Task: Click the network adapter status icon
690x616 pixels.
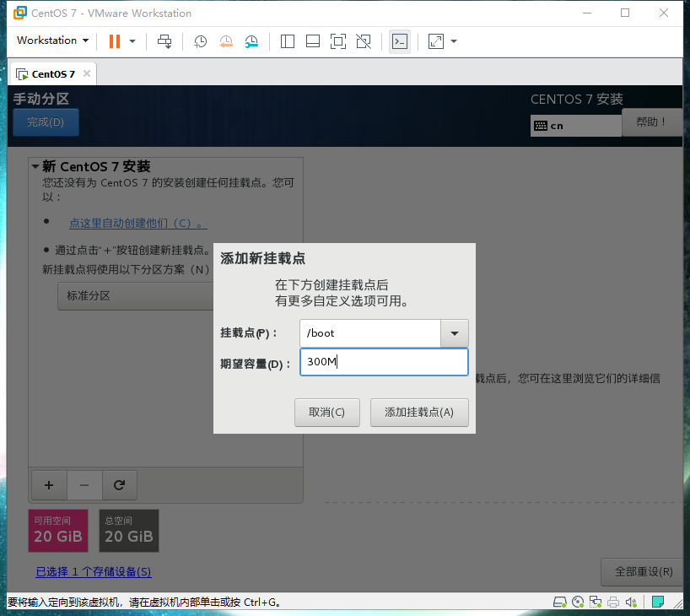Action: point(596,602)
